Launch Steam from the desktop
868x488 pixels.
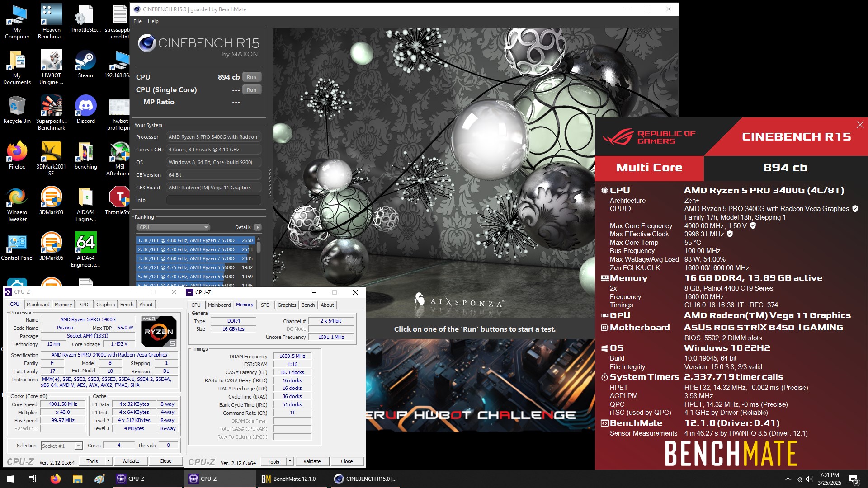[85, 64]
